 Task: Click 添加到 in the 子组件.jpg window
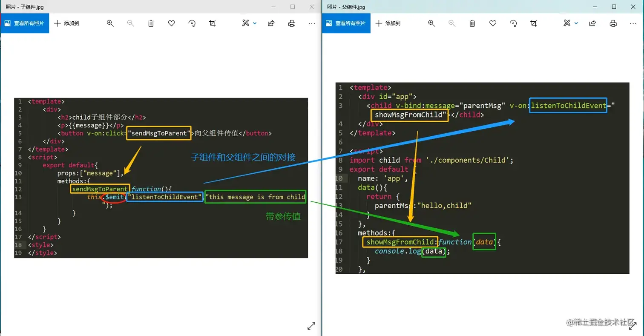coord(67,23)
